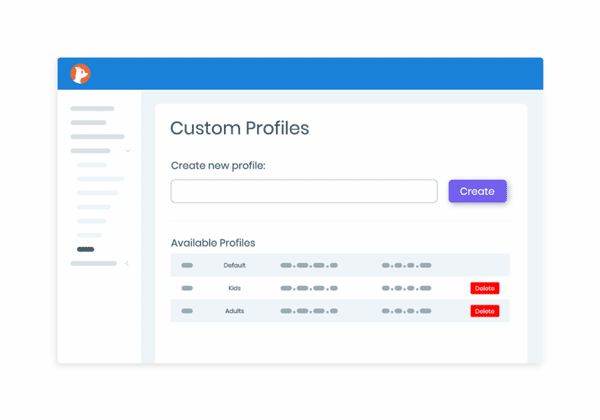
Task: Click the gray pill icon in Default row
Action: 187,265
